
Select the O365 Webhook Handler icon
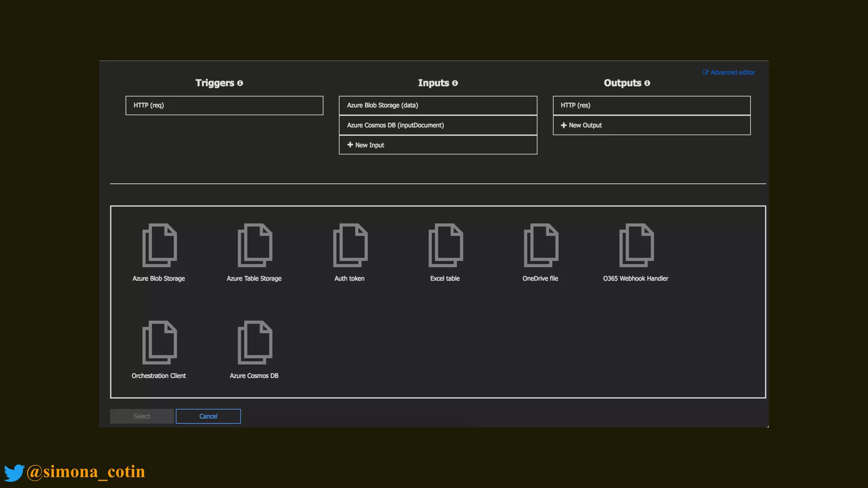point(636,245)
